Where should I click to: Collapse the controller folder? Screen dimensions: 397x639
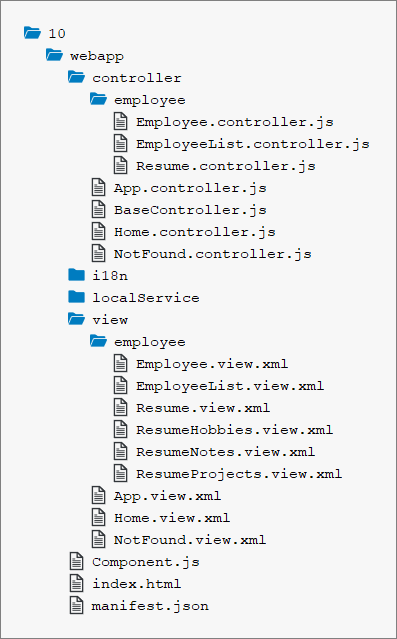click(77, 77)
